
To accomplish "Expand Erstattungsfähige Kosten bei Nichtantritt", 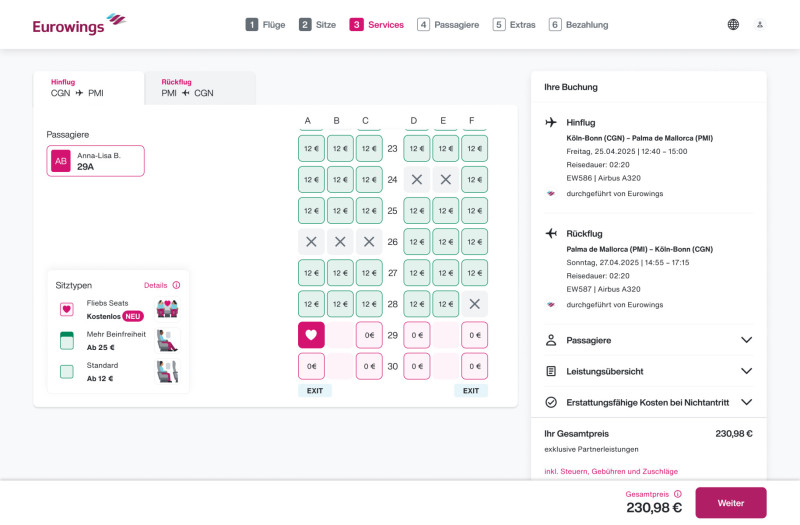I will tap(648, 403).
